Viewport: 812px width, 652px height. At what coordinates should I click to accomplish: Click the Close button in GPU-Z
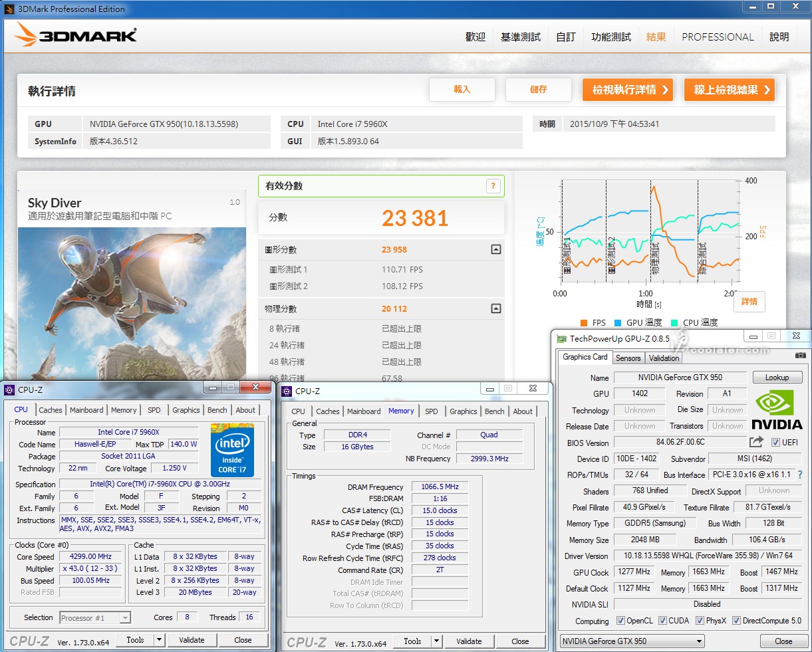[783, 641]
